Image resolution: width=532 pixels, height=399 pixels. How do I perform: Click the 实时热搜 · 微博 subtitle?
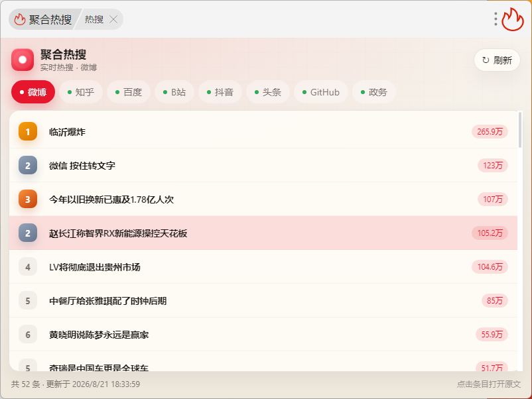coord(68,68)
